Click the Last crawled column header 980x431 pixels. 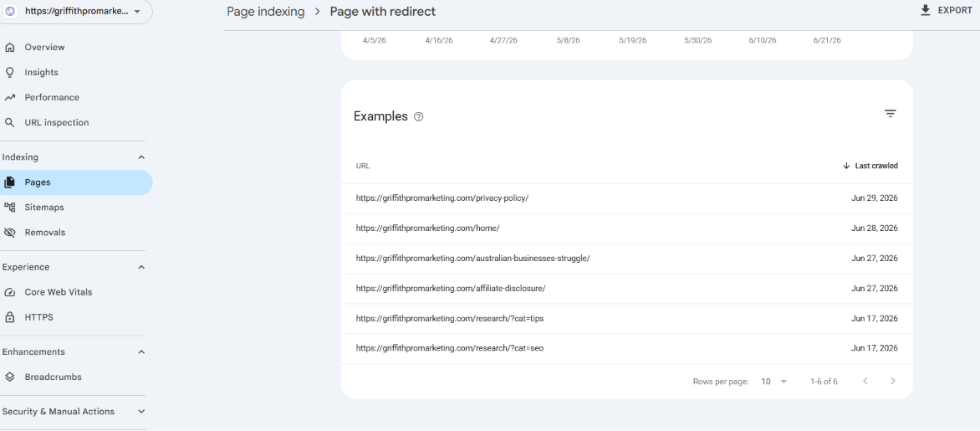point(876,166)
